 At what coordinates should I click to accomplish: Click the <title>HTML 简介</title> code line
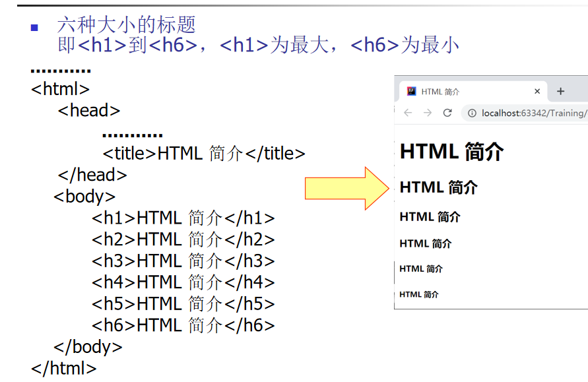coord(203,153)
